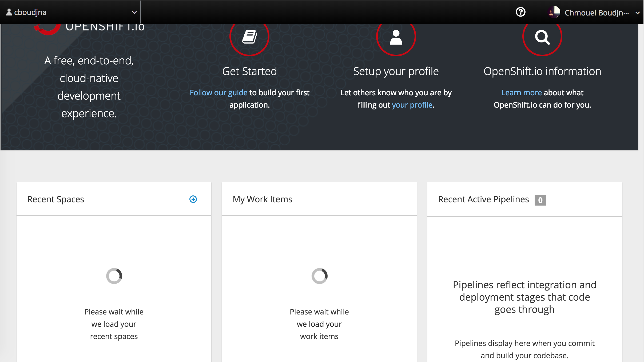
Task: Collapse the account selector in the top bar
Action: (x=134, y=12)
